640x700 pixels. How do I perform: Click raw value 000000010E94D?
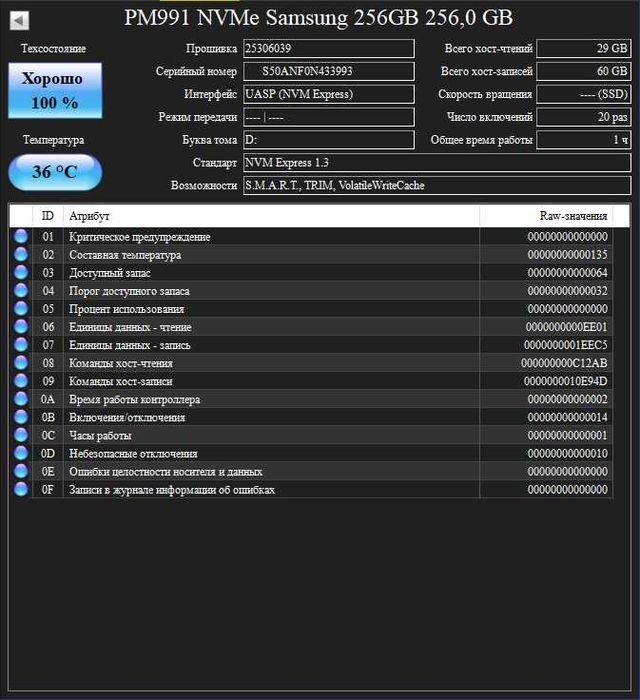pos(565,381)
